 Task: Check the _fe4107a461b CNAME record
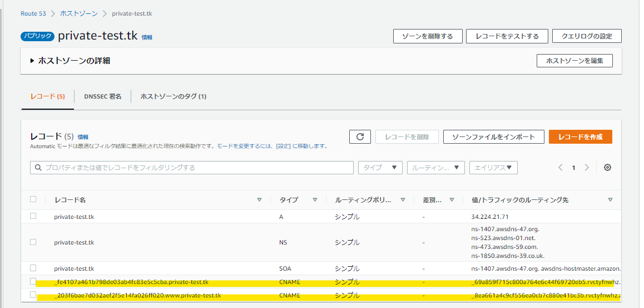tap(33, 282)
